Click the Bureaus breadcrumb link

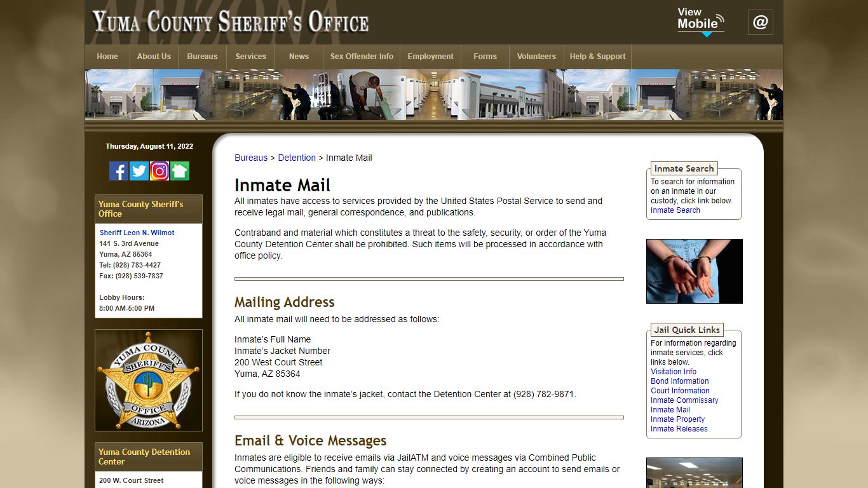click(251, 158)
